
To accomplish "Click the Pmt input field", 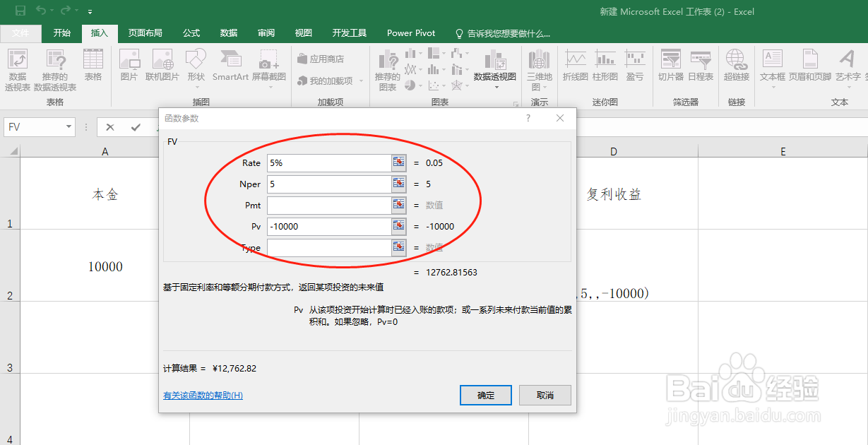I will coord(329,205).
